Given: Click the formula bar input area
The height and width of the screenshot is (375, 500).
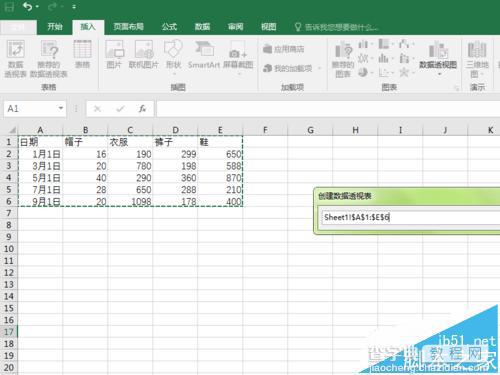Looking at the screenshot, I should coord(328,109).
